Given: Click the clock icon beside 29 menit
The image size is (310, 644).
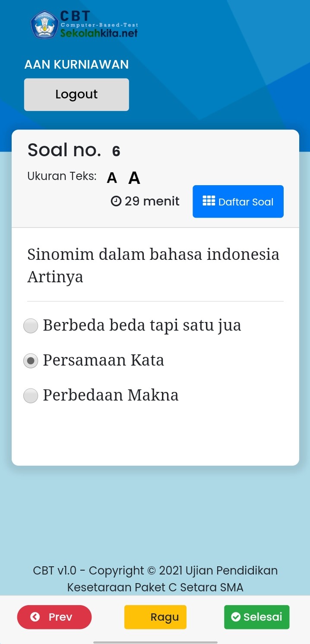Looking at the screenshot, I should click(116, 201).
